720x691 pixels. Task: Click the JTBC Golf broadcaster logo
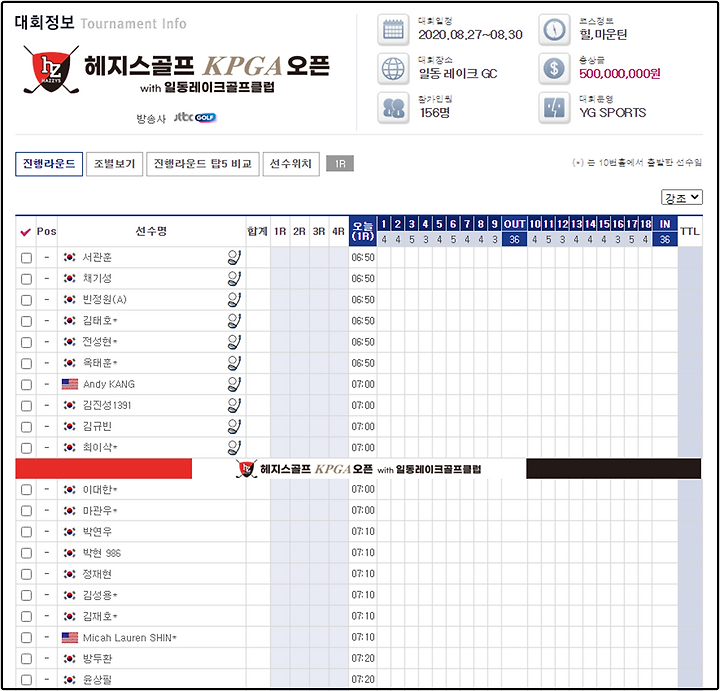tap(195, 118)
